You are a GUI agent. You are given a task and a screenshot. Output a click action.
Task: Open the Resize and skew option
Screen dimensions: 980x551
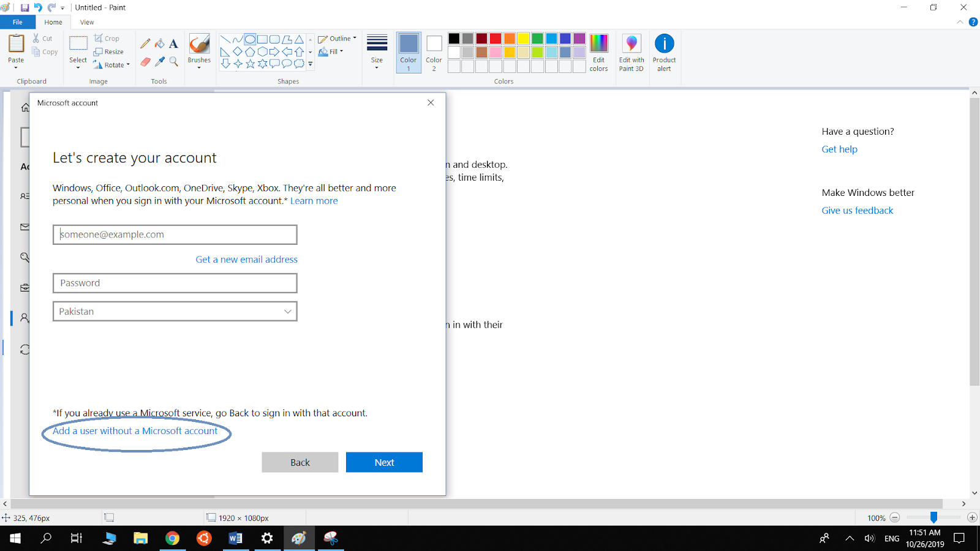tap(108, 52)
